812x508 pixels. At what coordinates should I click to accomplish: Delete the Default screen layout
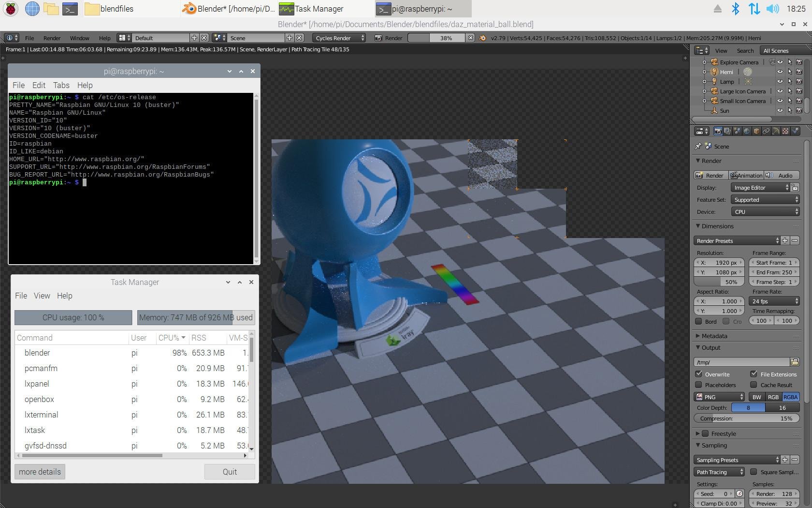click(x=204, y=38)
